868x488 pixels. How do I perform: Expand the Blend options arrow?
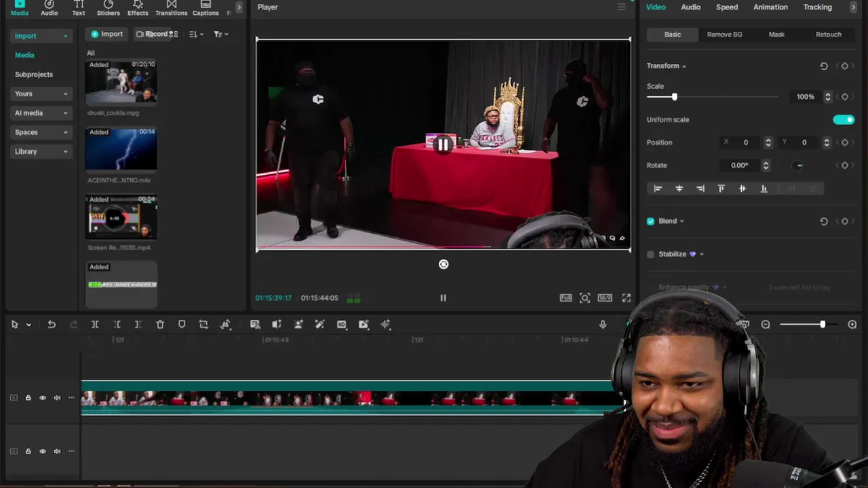click(x=682, y=221)
